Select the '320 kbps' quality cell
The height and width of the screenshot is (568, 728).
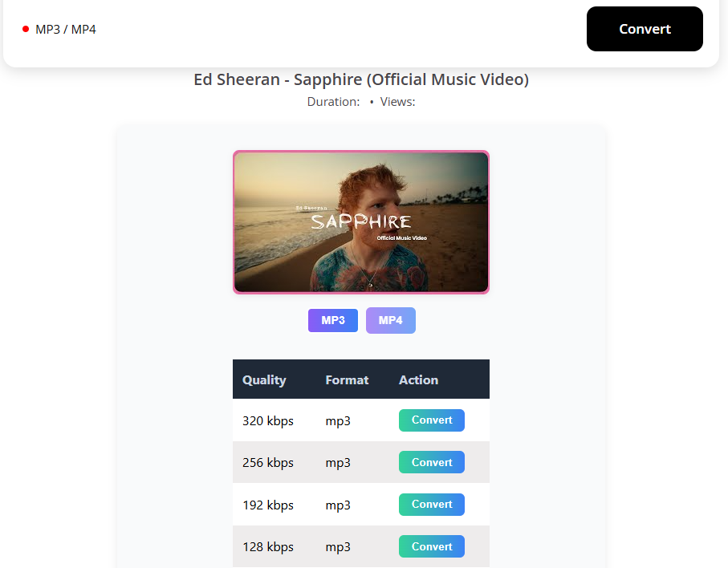tap(268, 421)
